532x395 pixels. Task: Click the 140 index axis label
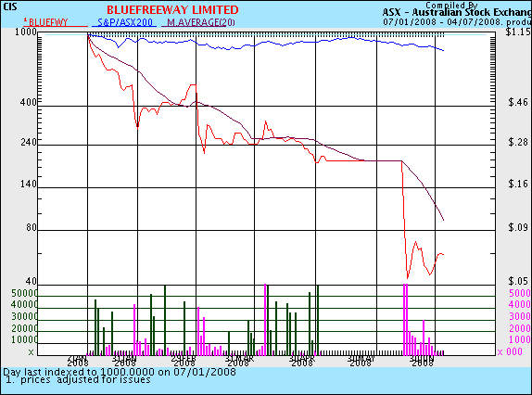(x=28, y=184)
